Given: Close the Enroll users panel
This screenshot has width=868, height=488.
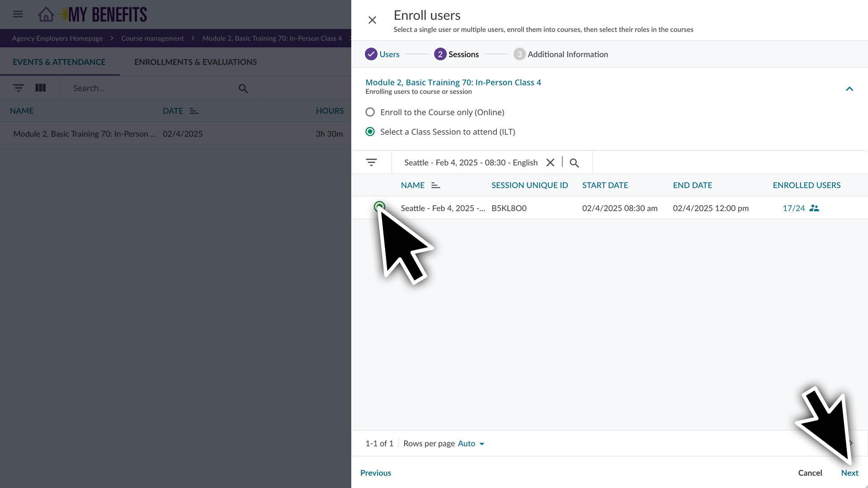Looking at the screenshot, I should click(x=372, y=20).
